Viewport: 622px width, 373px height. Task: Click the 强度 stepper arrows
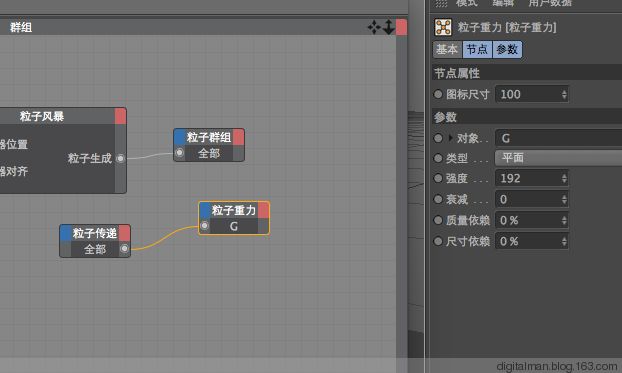click(564, 178)
